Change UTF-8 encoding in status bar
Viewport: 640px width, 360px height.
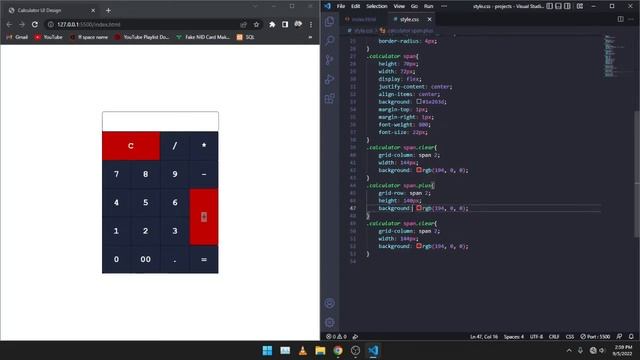[x=536, y=337]
